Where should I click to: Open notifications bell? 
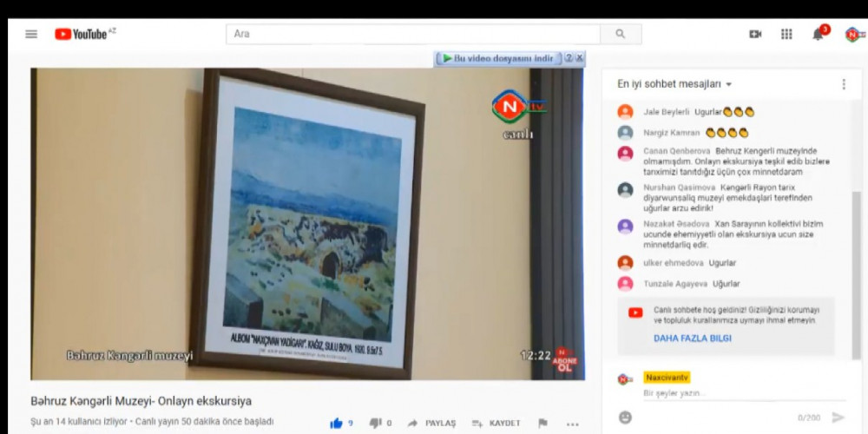[x=819, y=35]
